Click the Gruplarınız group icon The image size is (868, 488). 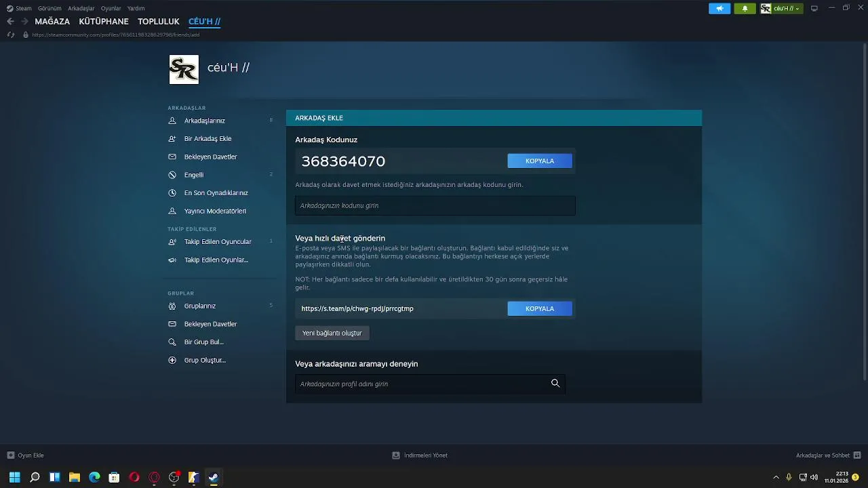(172, 306)
